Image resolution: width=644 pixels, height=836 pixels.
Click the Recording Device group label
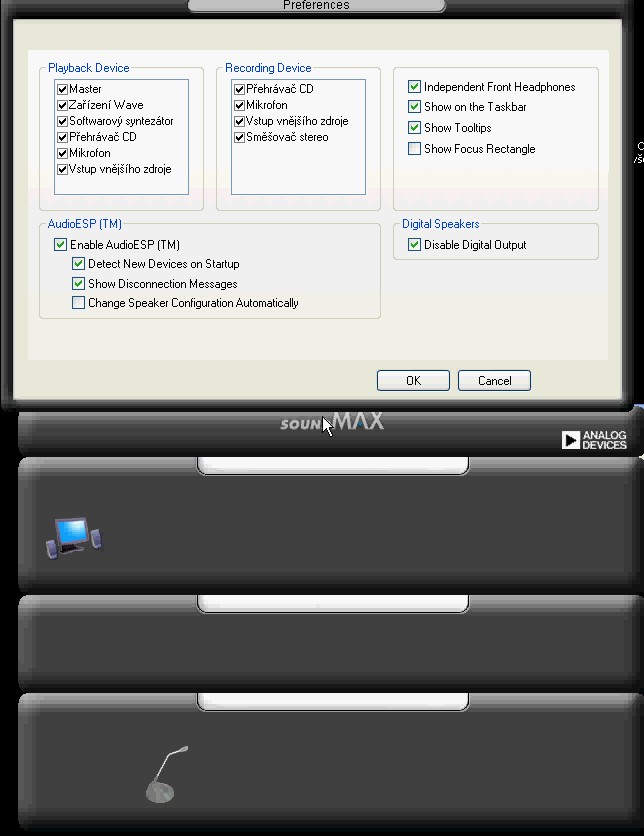[x=268, y=68]
